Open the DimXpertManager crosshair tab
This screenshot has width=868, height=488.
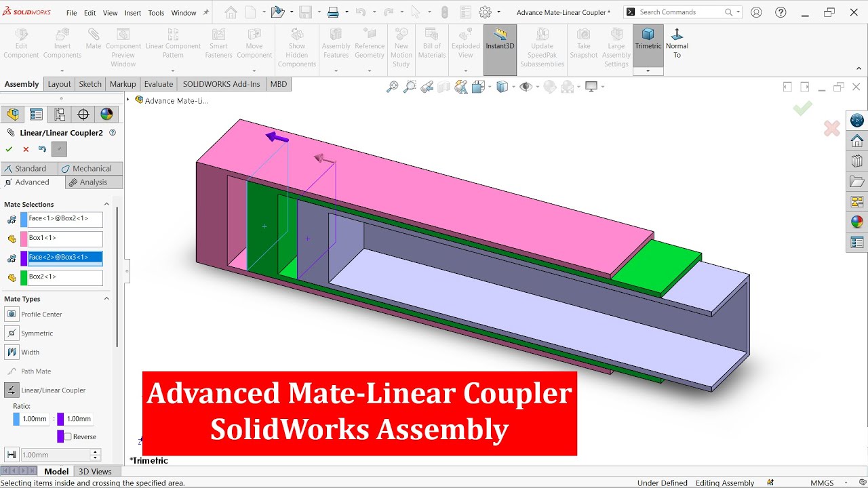coord(83,114)
